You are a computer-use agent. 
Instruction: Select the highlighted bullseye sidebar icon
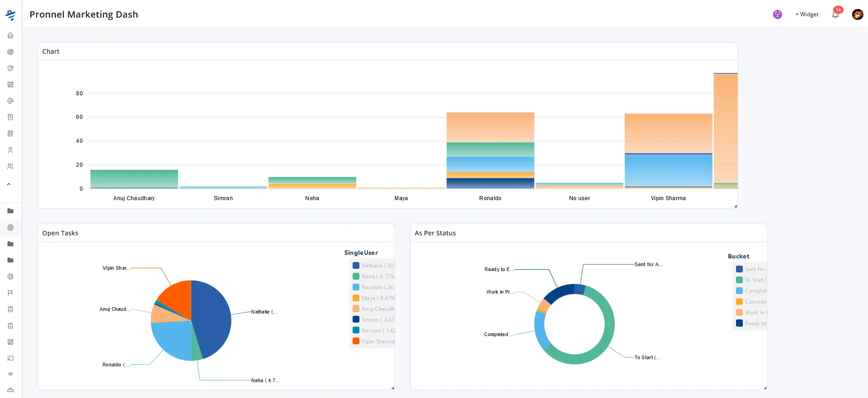(x=10, y=228)
